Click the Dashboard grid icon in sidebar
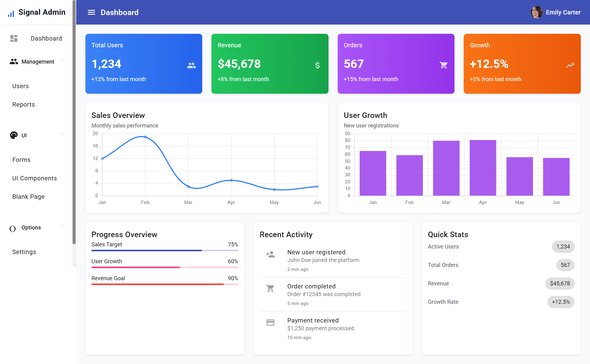This screenshot has width=590, height=364. tap(14, 38)
